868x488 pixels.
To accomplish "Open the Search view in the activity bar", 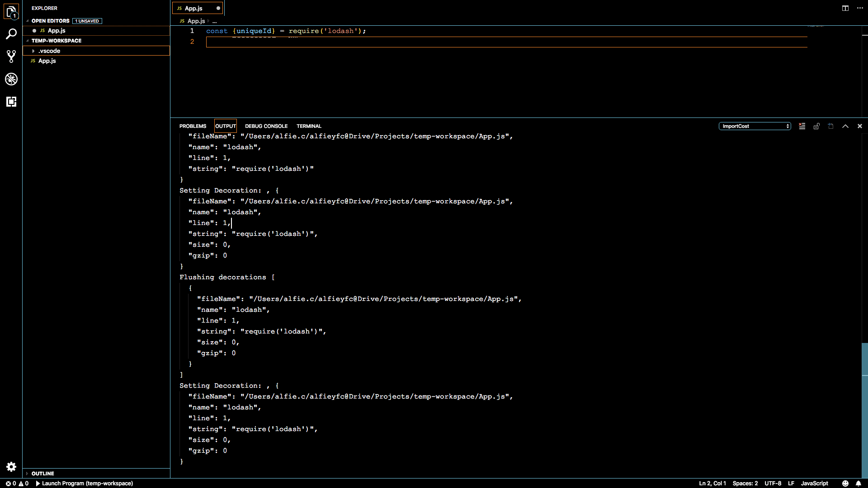I will click(11, 34).
